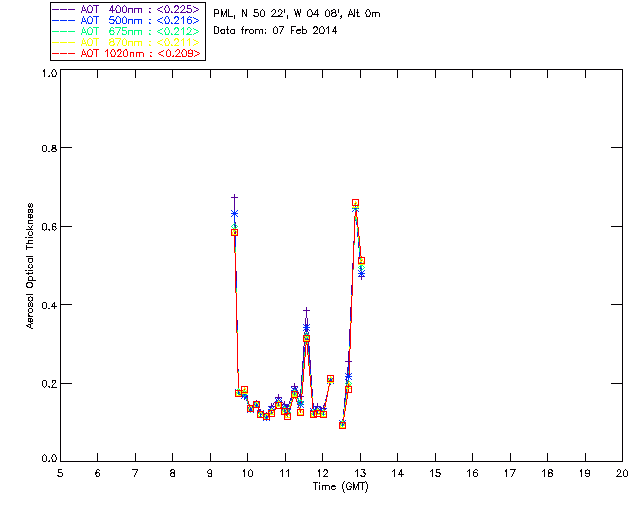Click the AOT 400nm legend entry
The image size is (640, 512).
[x=126, y=9]
